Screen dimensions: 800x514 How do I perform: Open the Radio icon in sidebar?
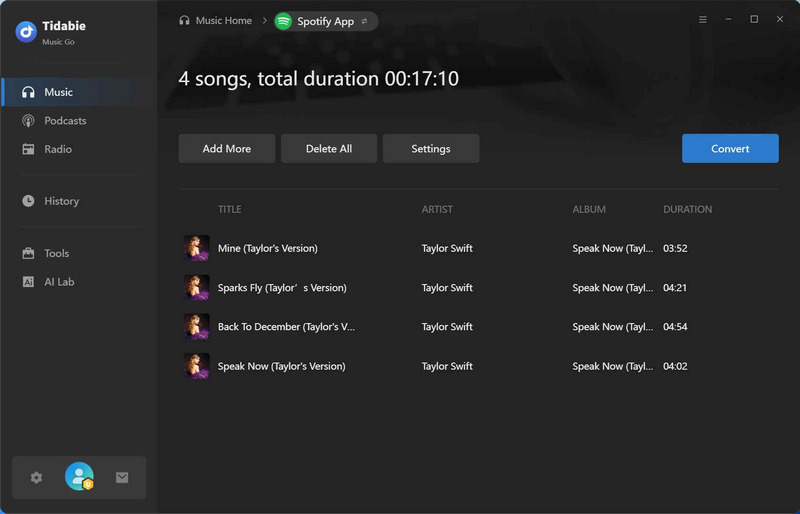(x=28, y=149)
